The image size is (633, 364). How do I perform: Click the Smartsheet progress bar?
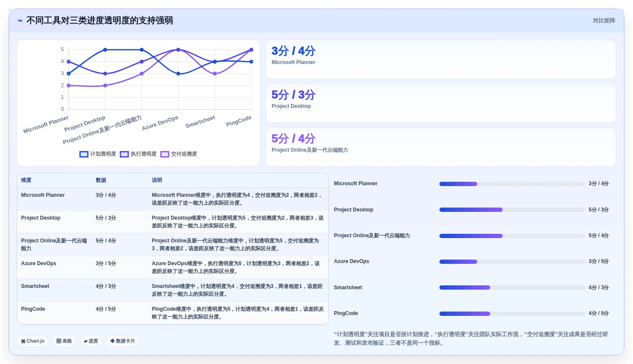coord(512,288)
